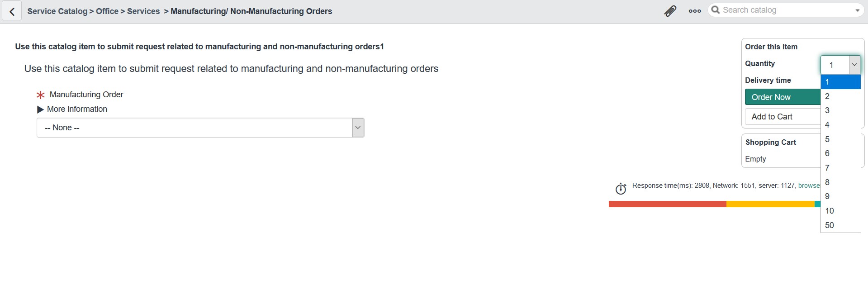This screenshot has width=868, height=281.
Task: Click the Add to Cart button
Action: click(x=783, y=117)
